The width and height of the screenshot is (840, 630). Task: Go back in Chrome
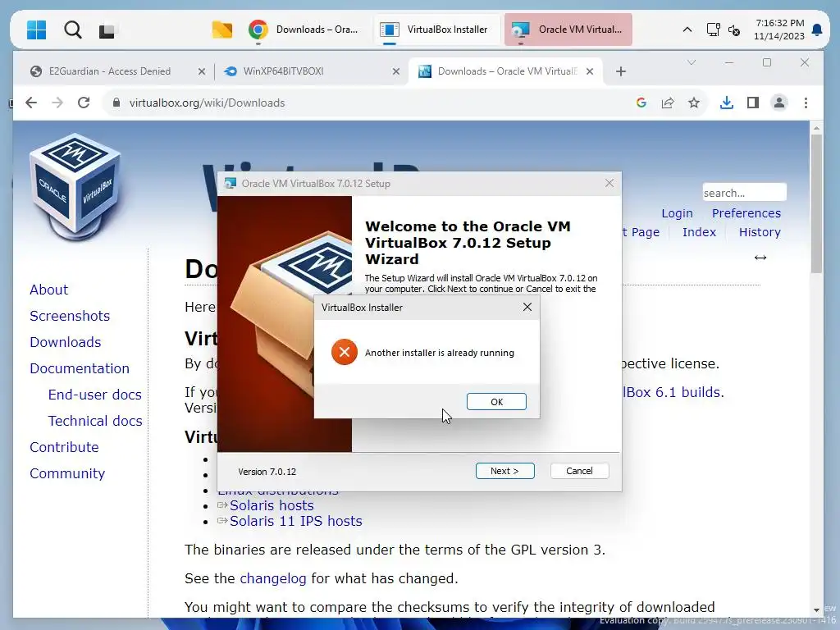click(x=31, y=103)
